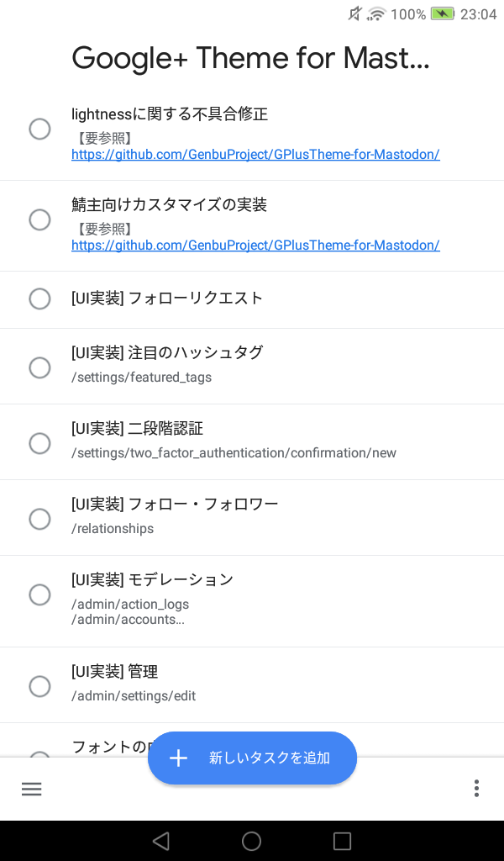Check off the 'モデレーション' task
Screen dimensions: 504x861
[39, 594]
